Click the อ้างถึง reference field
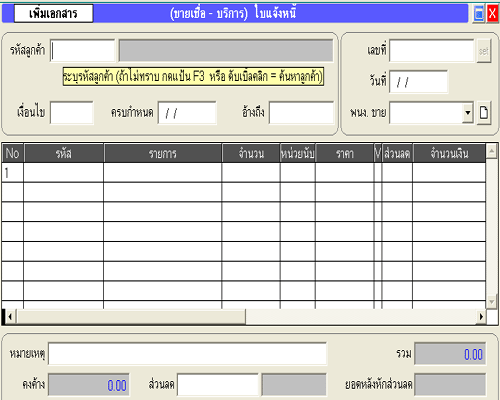 (x=301, y=113)
